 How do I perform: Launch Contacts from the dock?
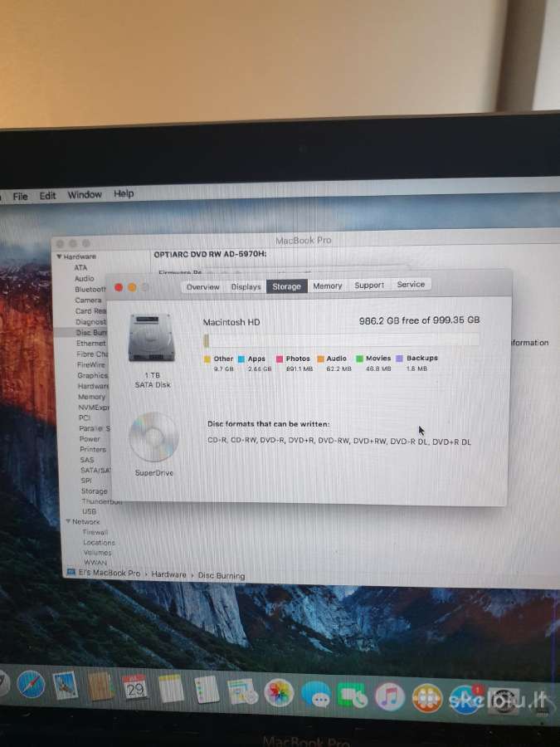[100, 686]
